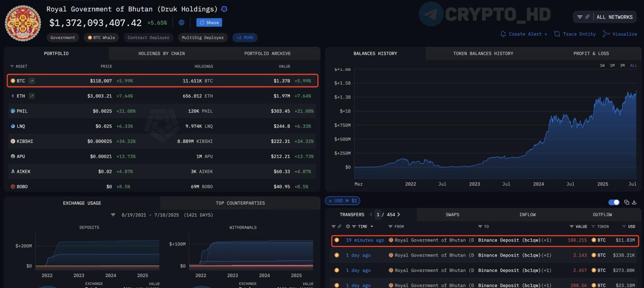Select the TRANSFERS tab
The width and height of the screenshot is (644, 288).
point(352,215)
